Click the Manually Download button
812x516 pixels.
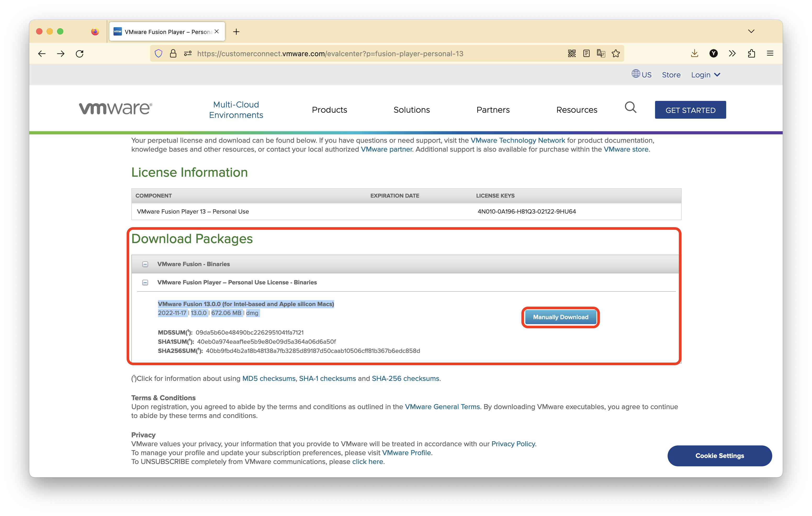click(x=560, y=317)
